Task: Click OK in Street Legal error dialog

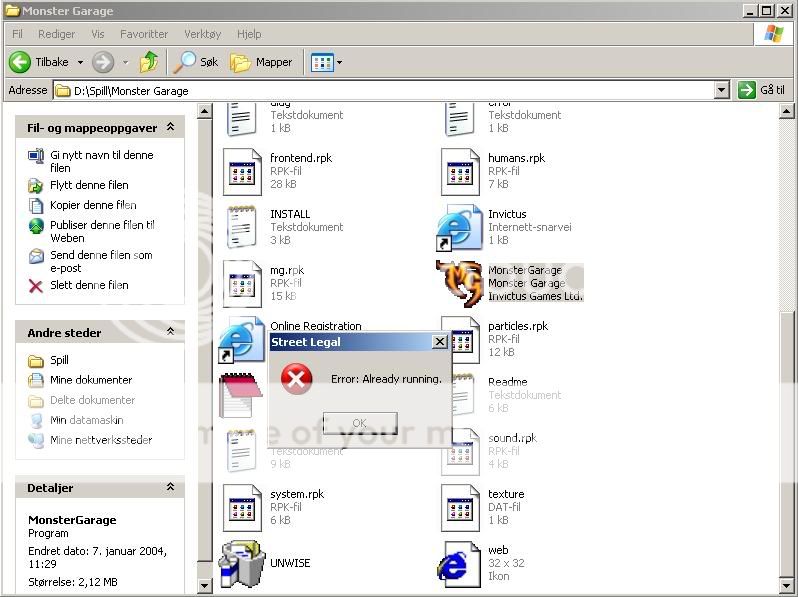Action: [x=360, y=423]
